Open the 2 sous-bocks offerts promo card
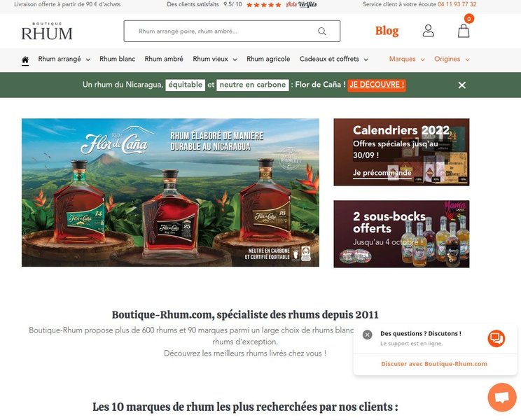The image size is (521, 420). (401, 234)
